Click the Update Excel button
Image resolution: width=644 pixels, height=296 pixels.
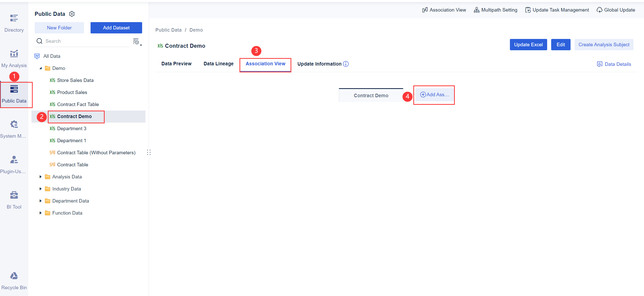point(529,44)
